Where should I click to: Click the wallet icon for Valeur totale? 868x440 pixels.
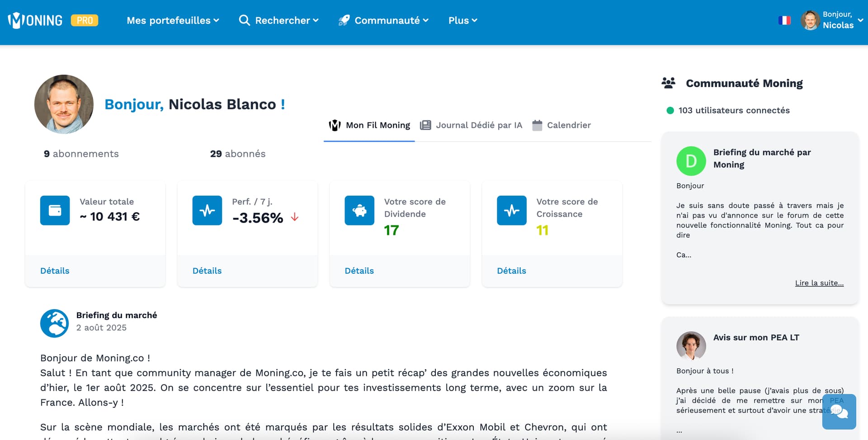coord(55,211)
